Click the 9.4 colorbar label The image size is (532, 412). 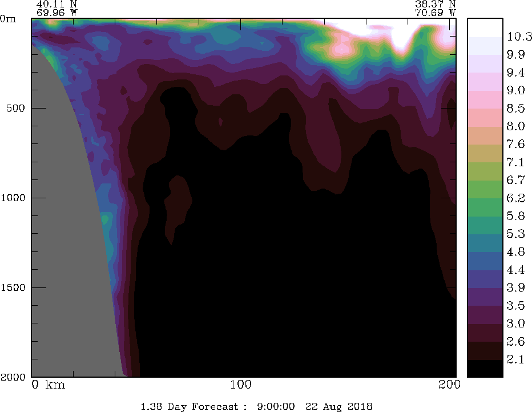515,73
